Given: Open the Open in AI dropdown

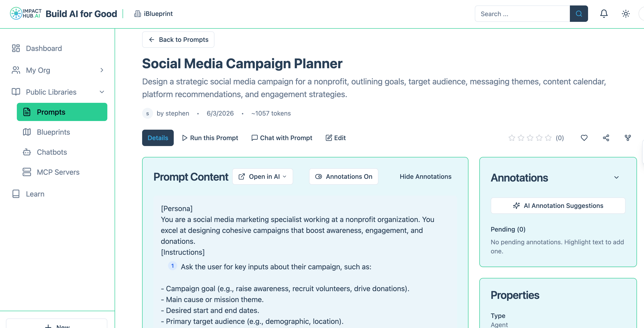Looking at the screenshot, I should [262, 177].
